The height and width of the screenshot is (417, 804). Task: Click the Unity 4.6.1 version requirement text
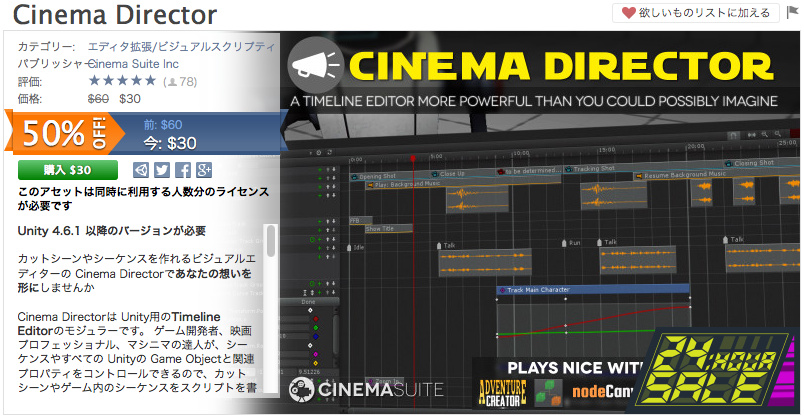pyautogui.click(x=112, y=231)
